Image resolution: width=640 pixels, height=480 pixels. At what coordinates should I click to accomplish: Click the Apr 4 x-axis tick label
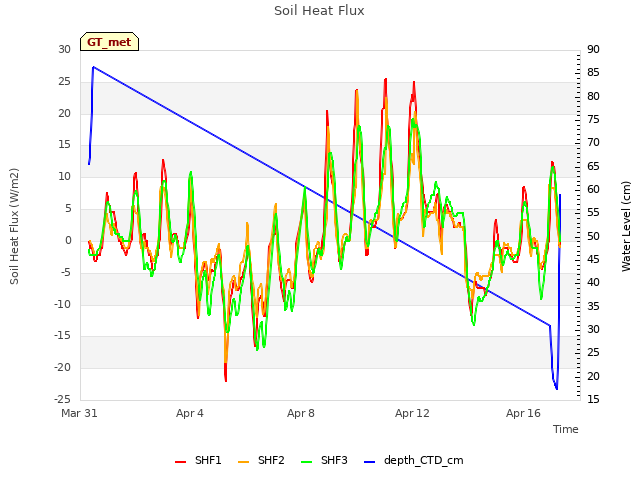click(190, 413)
